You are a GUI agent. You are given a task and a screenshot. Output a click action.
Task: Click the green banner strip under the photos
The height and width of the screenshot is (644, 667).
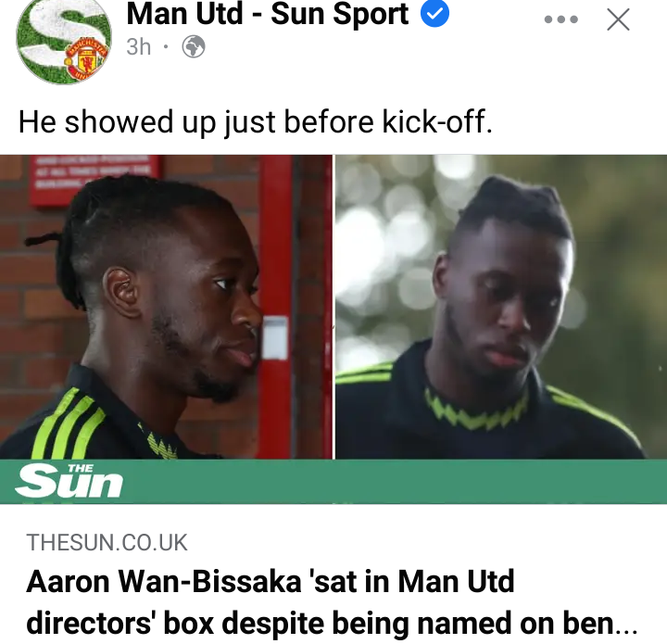pyautogui.click(x=333, y=482)
